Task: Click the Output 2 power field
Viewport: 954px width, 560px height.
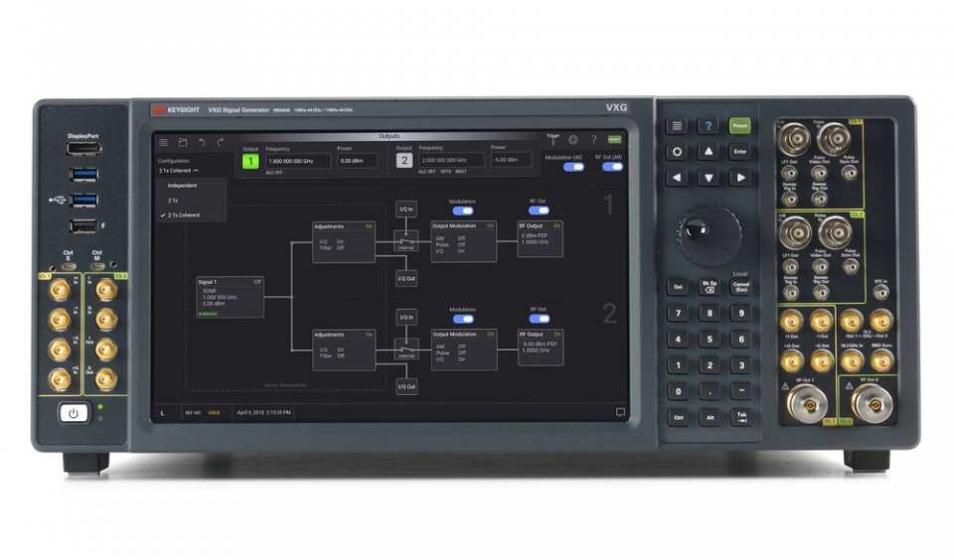Action: click(511, 160)
